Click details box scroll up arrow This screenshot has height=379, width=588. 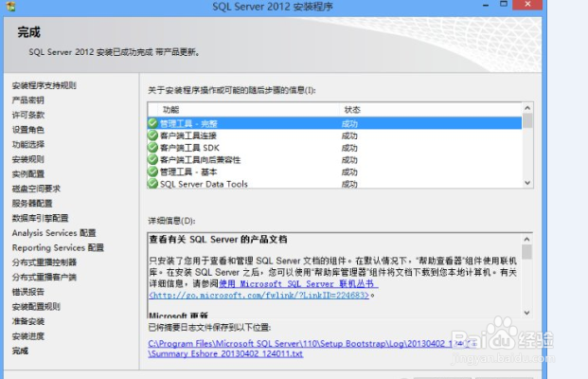coord(526,239)
